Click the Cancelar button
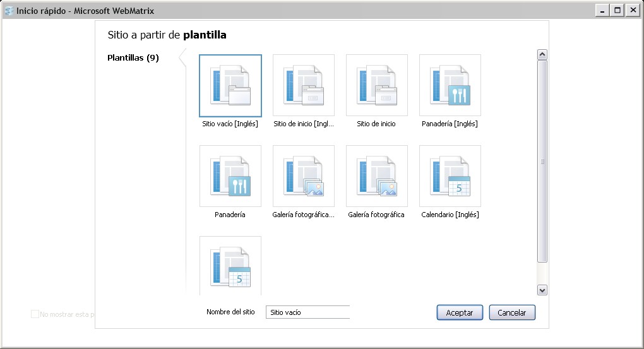This screenshot has width=644, height=349. pyautogui.click(x=512, y=312)
